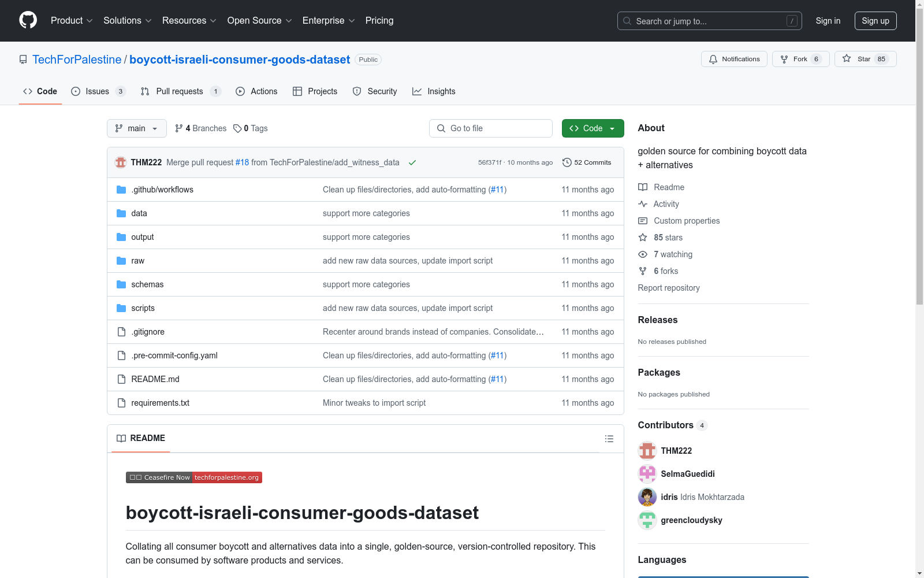Open the 52 Commits link
The height and width of the screenshot is (578, 924).
pyautogui.click(x=587, y=162)
